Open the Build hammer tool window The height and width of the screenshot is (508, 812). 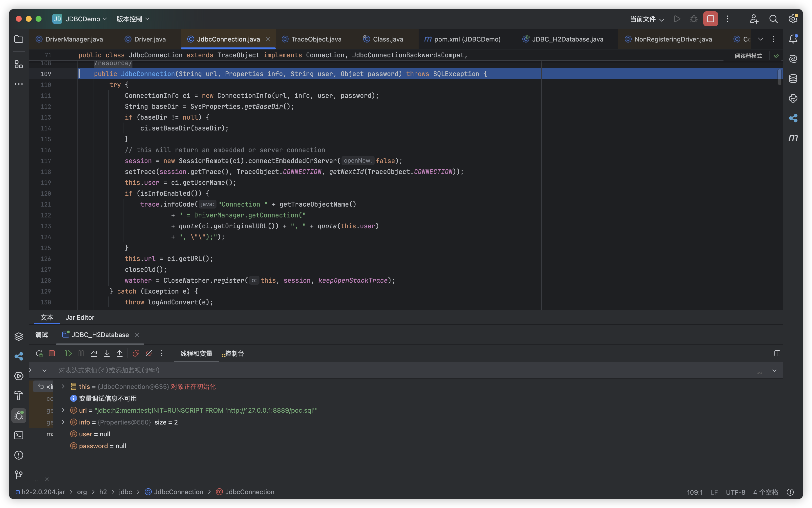tap(19, 396)
